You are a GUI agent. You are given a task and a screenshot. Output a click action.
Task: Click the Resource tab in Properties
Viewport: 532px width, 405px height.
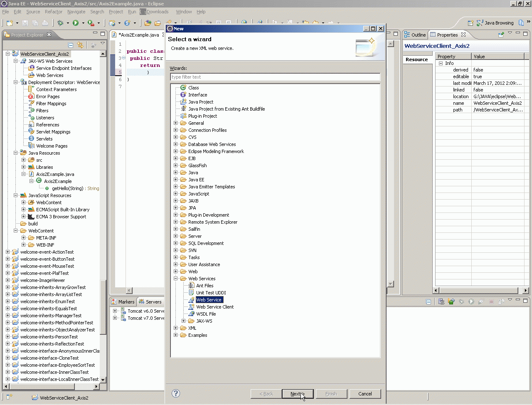click(417, 59)
